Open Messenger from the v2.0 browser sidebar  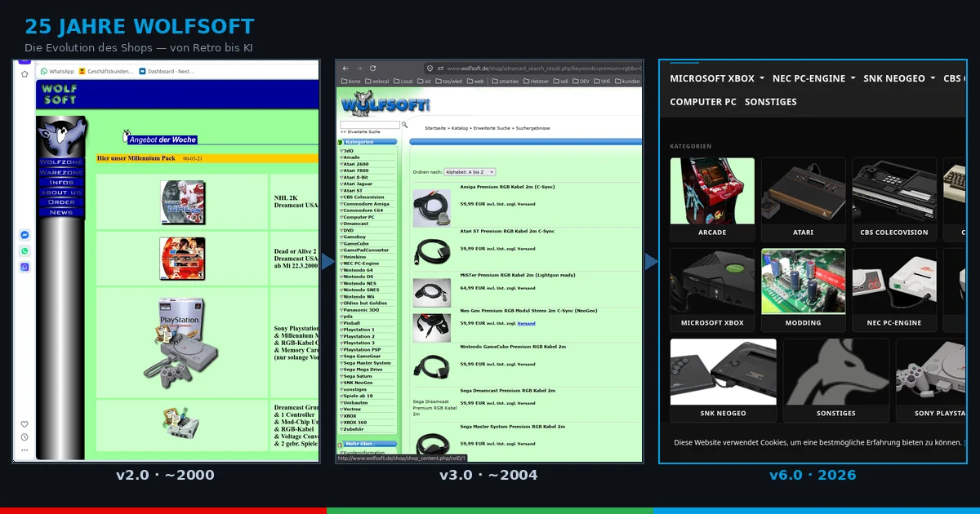(24, 235)
